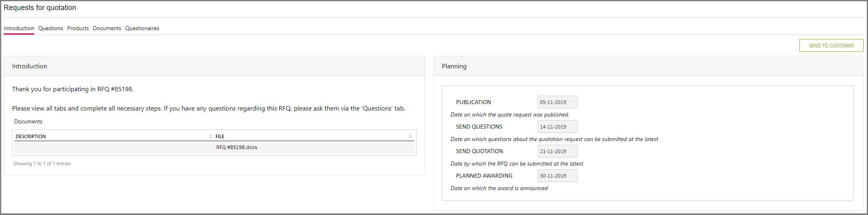Click the 'Showing 1 to 1' entries text
The height and width of the screenshot is (215, 868).
pos(42,164)
